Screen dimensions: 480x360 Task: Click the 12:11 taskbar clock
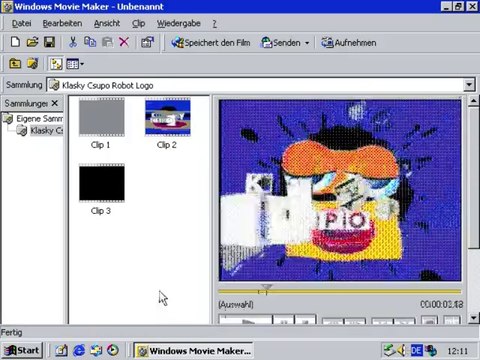[x=457, y=351]
